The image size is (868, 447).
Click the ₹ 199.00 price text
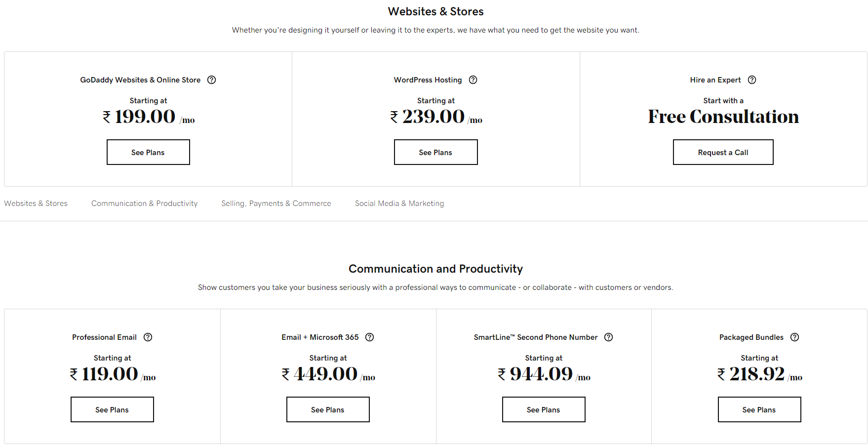click(x=139, y=117)
